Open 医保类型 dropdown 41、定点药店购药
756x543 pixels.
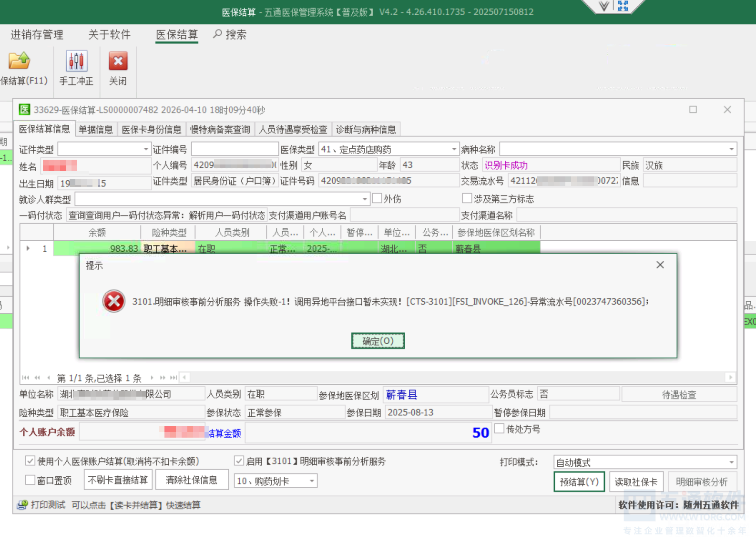coord(454,149)
